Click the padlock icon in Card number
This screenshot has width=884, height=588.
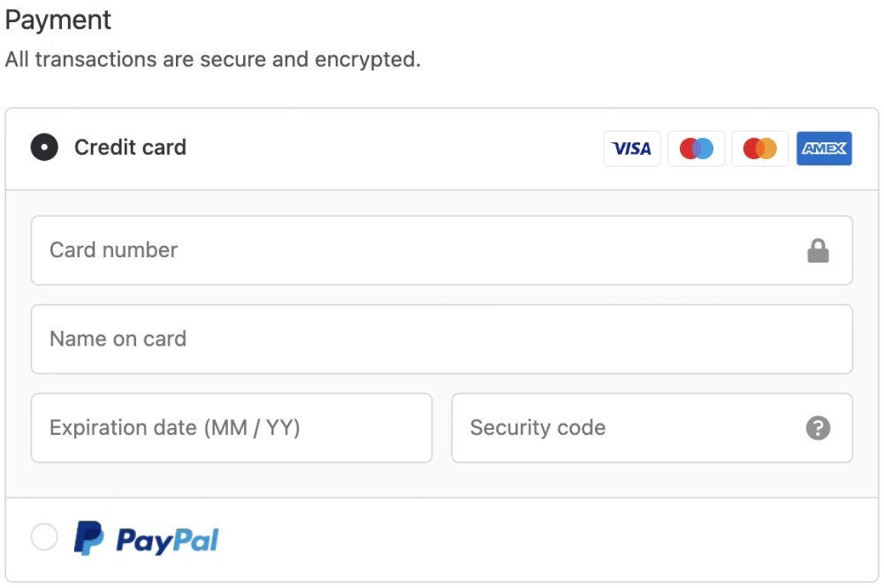click(818, 251)
